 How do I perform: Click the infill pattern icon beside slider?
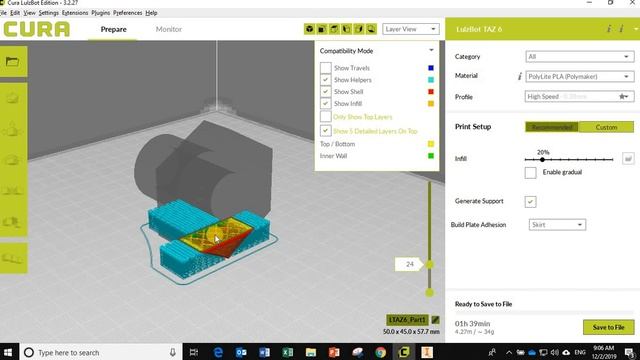pyautogui.click(x=628, y=158)
